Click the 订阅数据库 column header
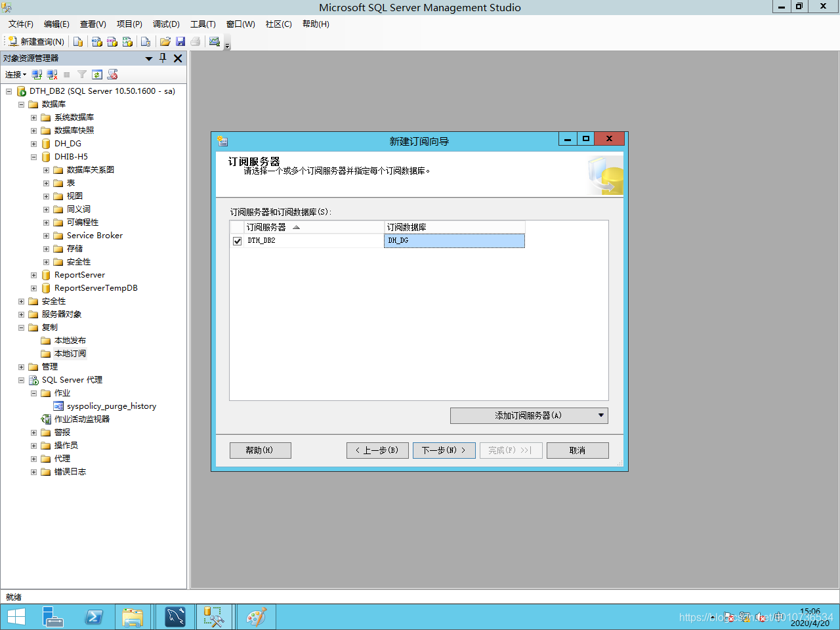840x630 pixels. [x=454, y=227]
